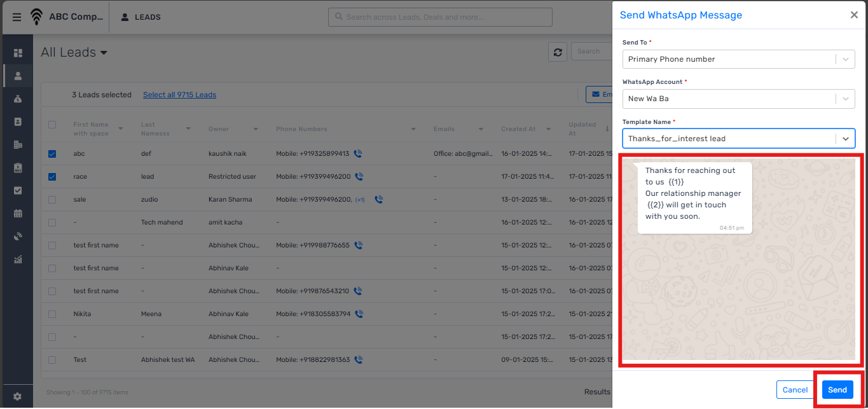Check the Tech mahend lead checkbox
The width and height of the screenshot is (868, 409).
coord(52,222)
